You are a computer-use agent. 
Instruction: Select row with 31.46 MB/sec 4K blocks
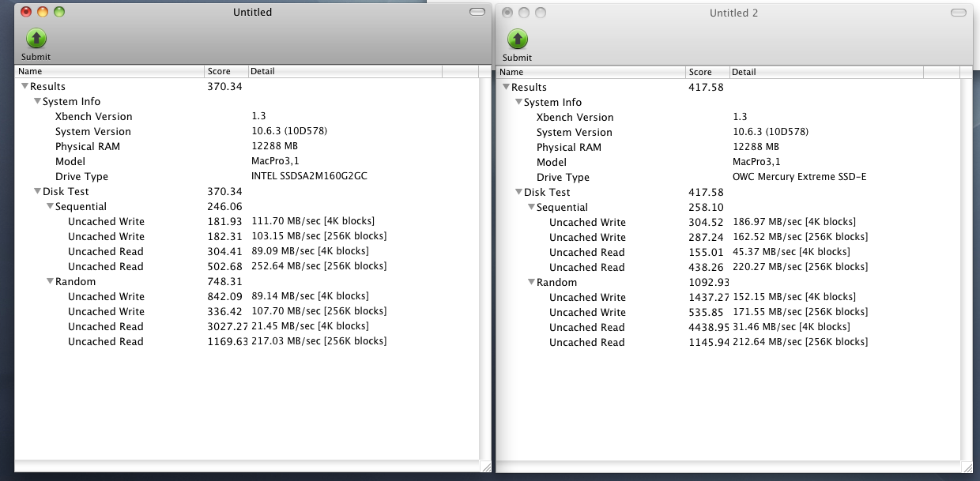click(728, 327)
